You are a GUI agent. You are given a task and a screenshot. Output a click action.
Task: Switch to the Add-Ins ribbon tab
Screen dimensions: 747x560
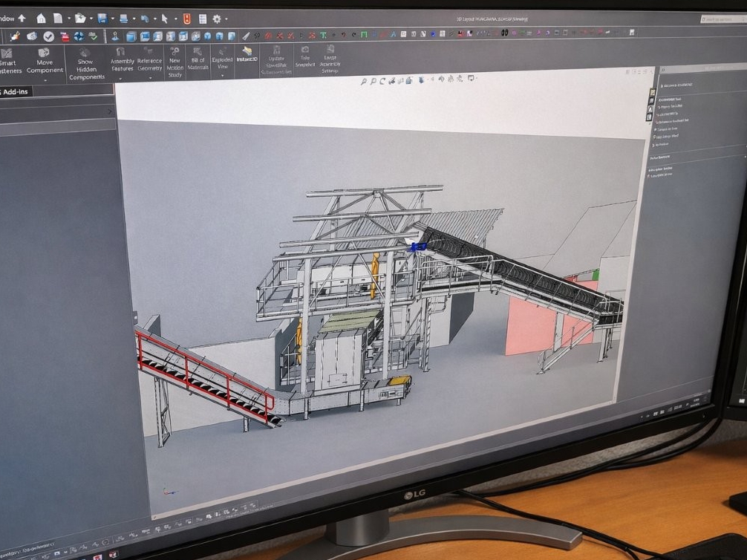point(16,91)
